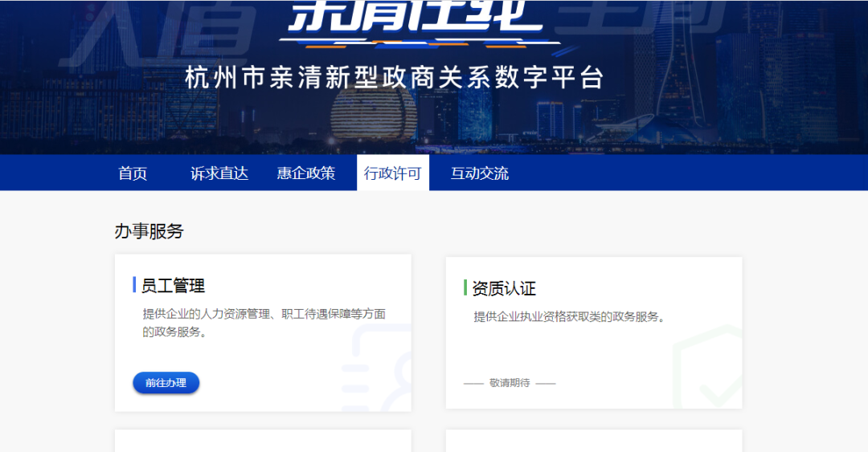Viewport: 868px width, 452px height.
Task: Go to the 首页 tab
Action: point(133,173)
